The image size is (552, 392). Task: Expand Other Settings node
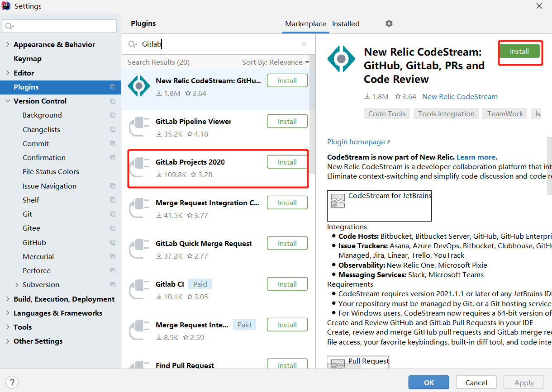coord(7,341)
